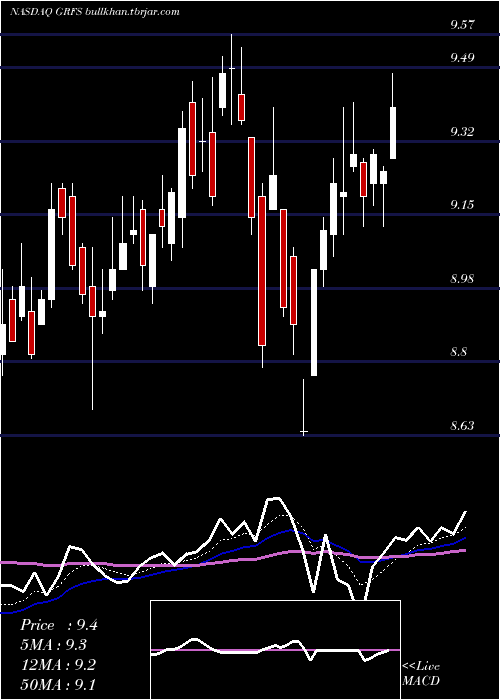Select the 9.32 price axis label
This screenshot has height=700, width=500.
pos(462,132)
